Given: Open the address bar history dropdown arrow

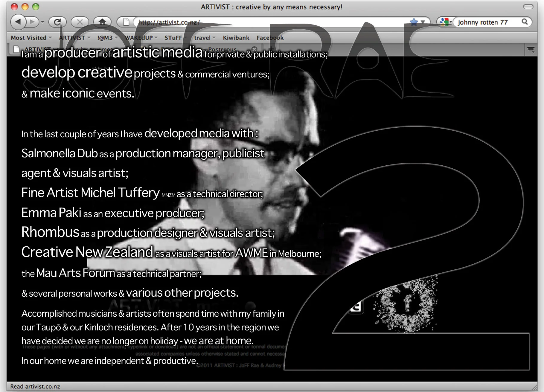Looking at the screenshot, I should [x=423, y=22].
